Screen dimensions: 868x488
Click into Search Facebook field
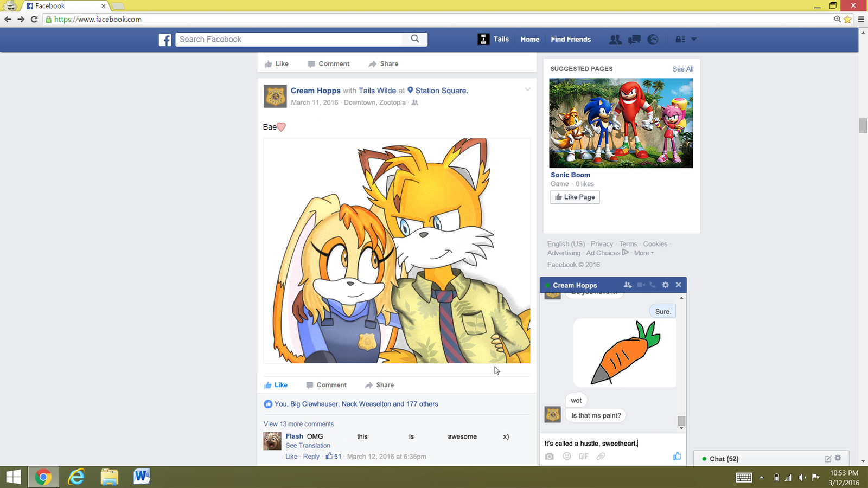pos(289,40)
